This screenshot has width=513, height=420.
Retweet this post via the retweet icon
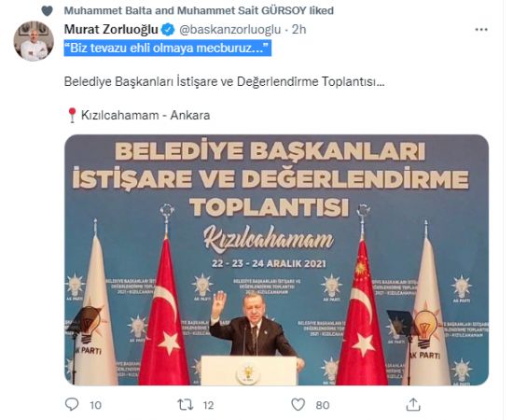[186, 405]
